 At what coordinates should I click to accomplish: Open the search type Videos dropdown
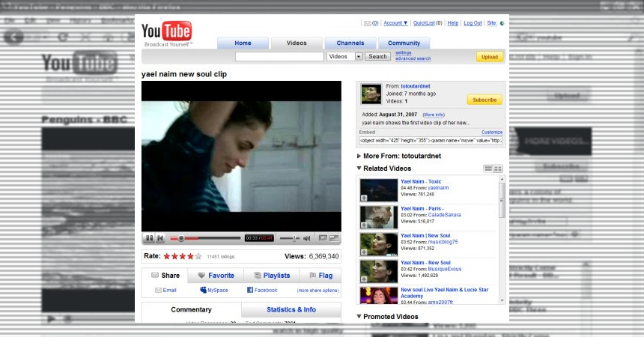coord(358,56)
